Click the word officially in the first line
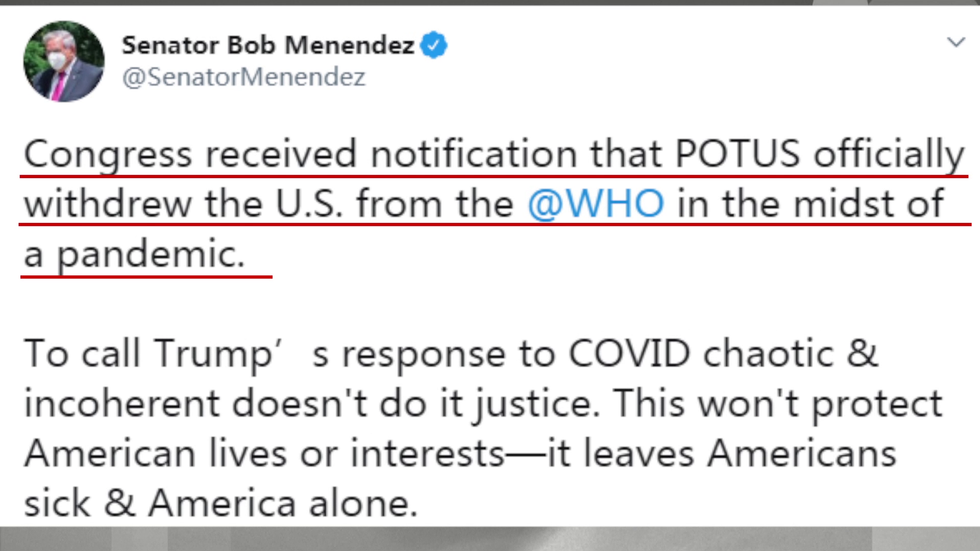The width and height of the screenshot is (980, 551). point(889,155)
